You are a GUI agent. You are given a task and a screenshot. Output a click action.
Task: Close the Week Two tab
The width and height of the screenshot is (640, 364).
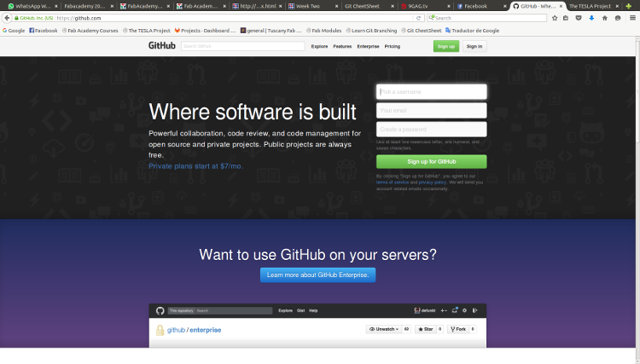point(336,6)
